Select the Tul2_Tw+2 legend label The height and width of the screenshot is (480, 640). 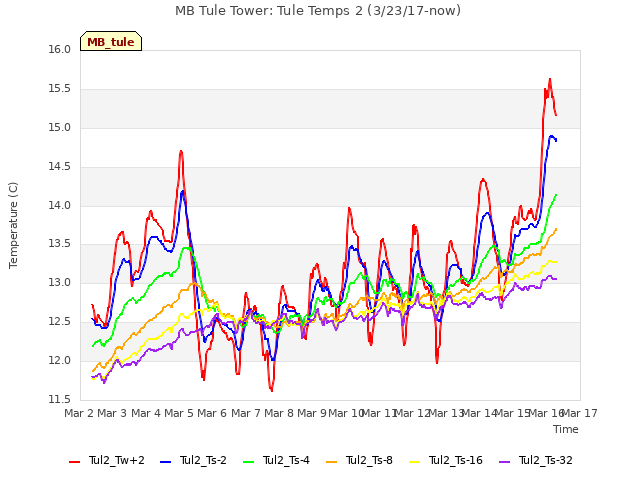point(117,460)
